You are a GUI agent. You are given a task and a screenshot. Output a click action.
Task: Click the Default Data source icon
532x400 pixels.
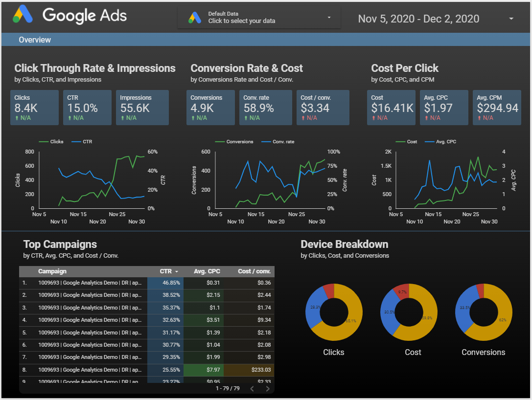[x=195, y=18]
